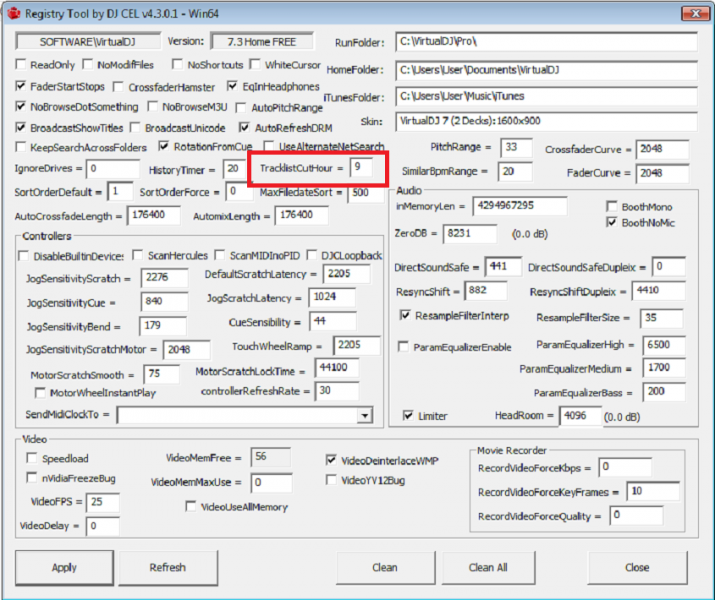Screen dimensions: 715x600
Task: Enable CrossfaderHamster checkbox
Action: pos(119,86)
